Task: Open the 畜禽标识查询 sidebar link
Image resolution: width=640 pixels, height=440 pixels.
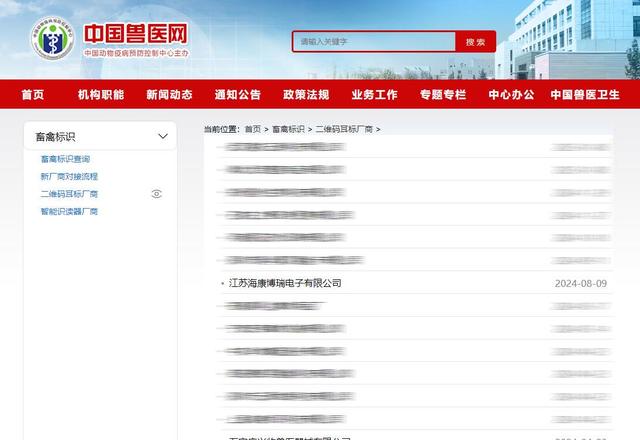Action: [65, 159]
